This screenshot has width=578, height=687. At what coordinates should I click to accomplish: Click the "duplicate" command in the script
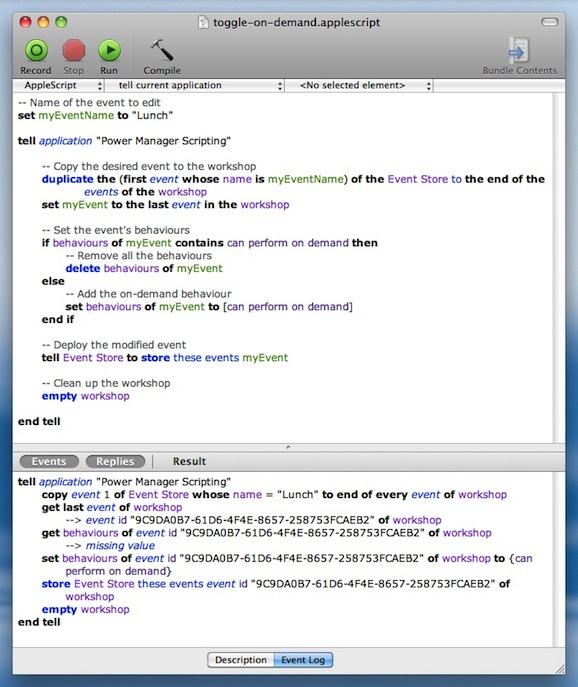(67, 179)
